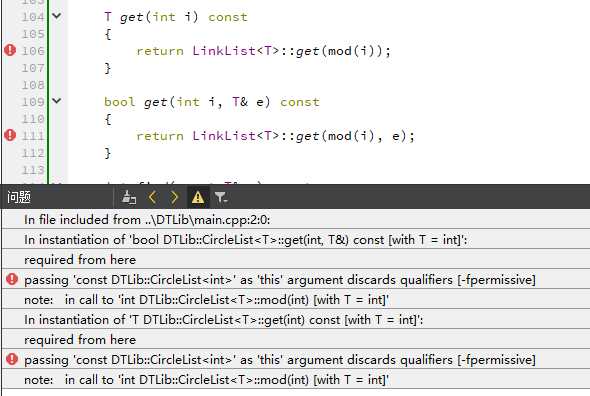Place cursor on 'return LinkList<T>::get(mod(i));' line
The image size is (590, 396).
pyautogui.click(x=263, y=51)
